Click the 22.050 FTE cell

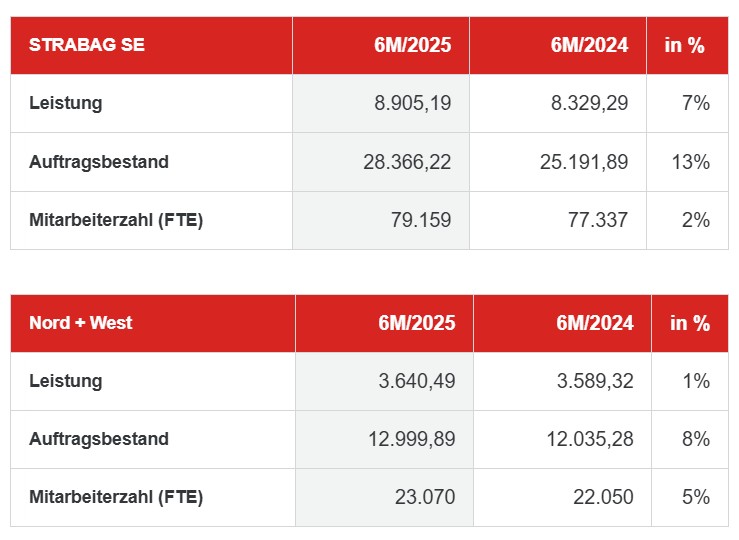[x=602, y=497]
